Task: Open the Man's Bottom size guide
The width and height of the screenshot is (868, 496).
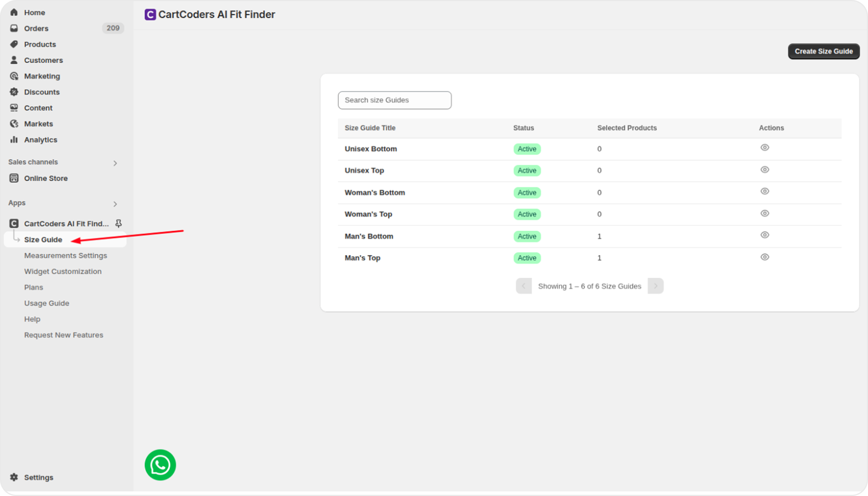Action: tap(369, 236)
